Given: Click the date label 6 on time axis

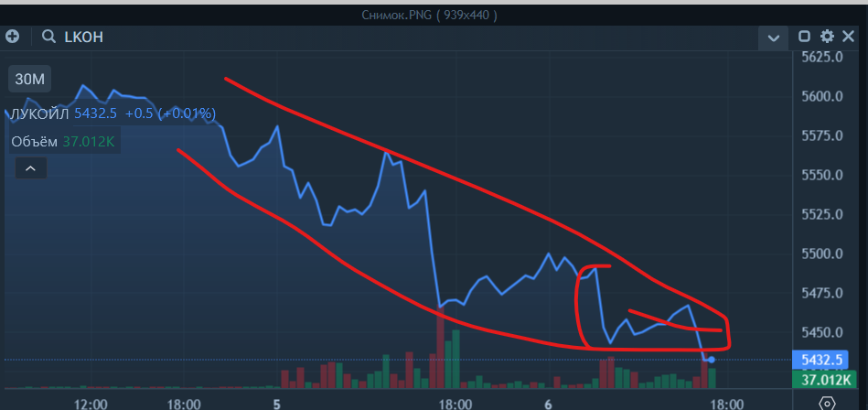Looking at the screenshot, I should [549, 405].
